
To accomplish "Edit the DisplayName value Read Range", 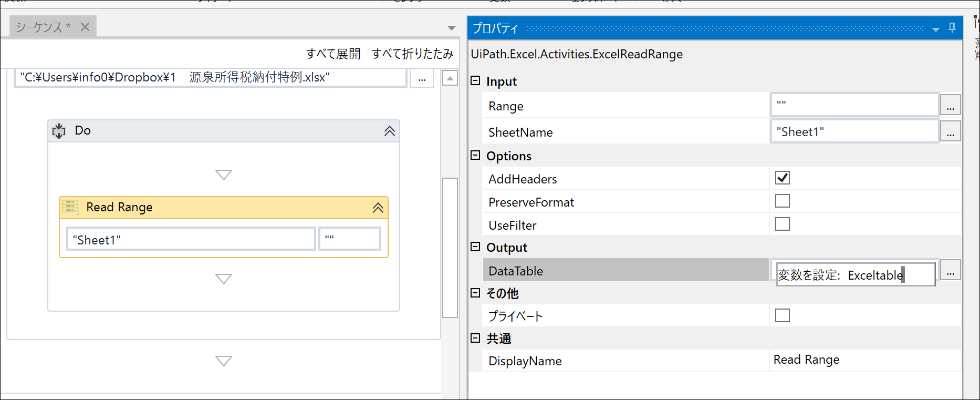I will [x=866, y=360].
